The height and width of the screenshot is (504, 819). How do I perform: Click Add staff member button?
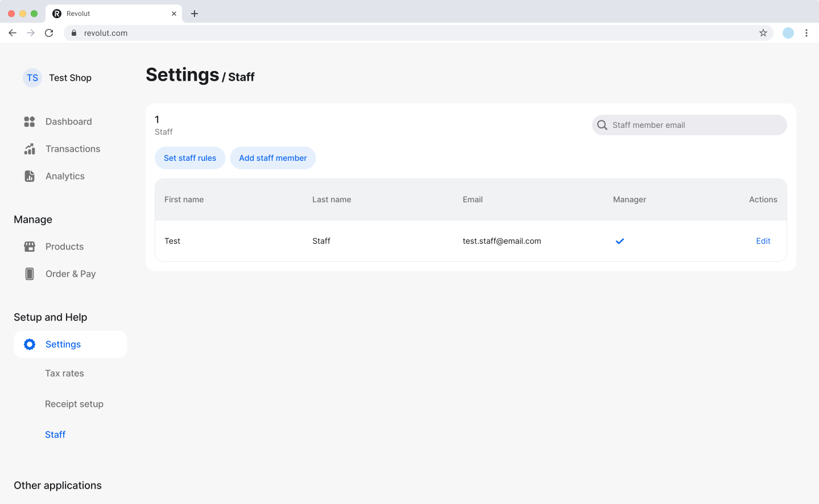[x=273, y=158]
